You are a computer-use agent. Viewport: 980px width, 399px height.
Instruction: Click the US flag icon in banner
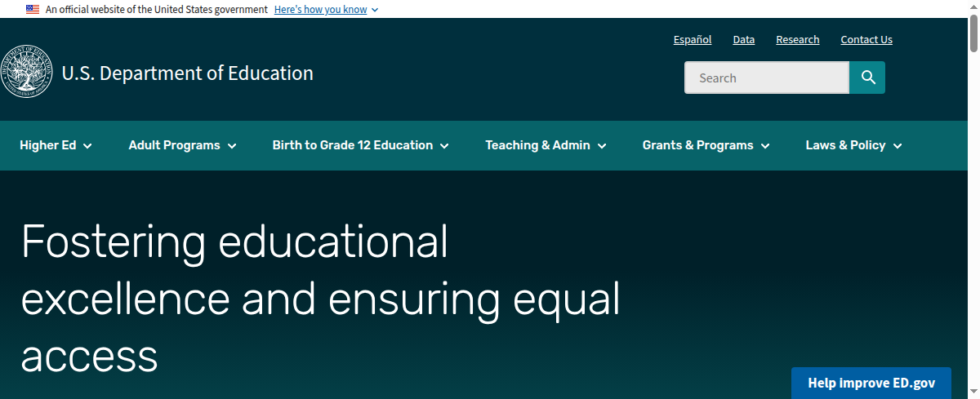33,9
